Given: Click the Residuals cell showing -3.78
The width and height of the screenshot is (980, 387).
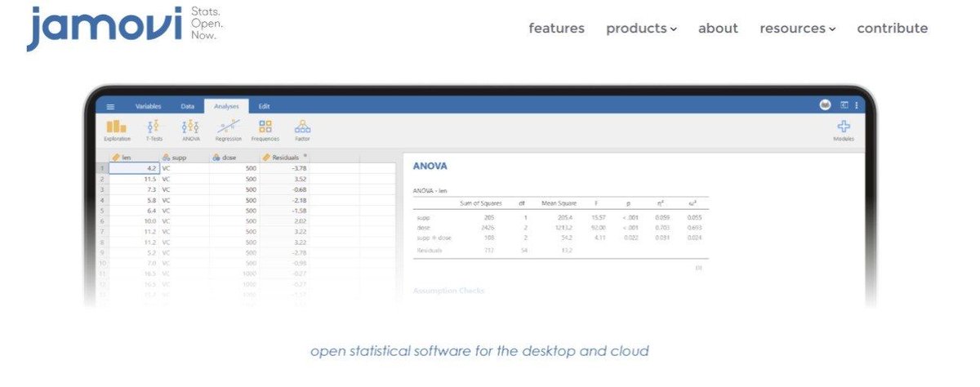Looking at the screenshot, I should point(285,167).
